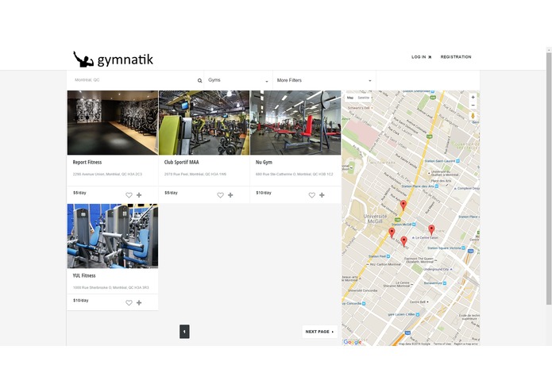
Task: Open the Club Sportif MAA listing title
Action: pos(181,162)
